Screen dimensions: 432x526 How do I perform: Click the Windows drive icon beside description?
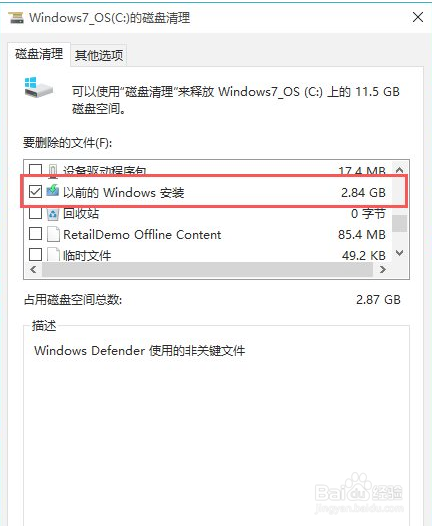[38, 87]
